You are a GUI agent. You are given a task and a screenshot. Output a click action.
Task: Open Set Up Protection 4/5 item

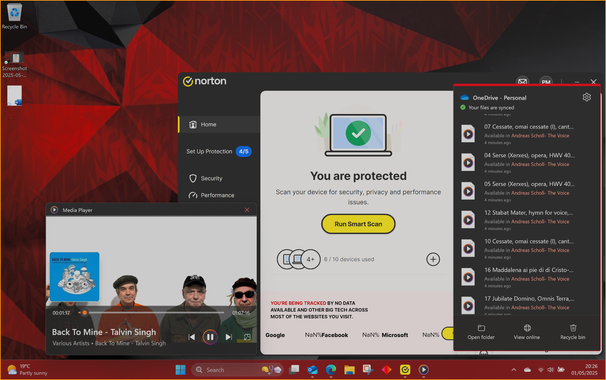[x=218, y=152]
